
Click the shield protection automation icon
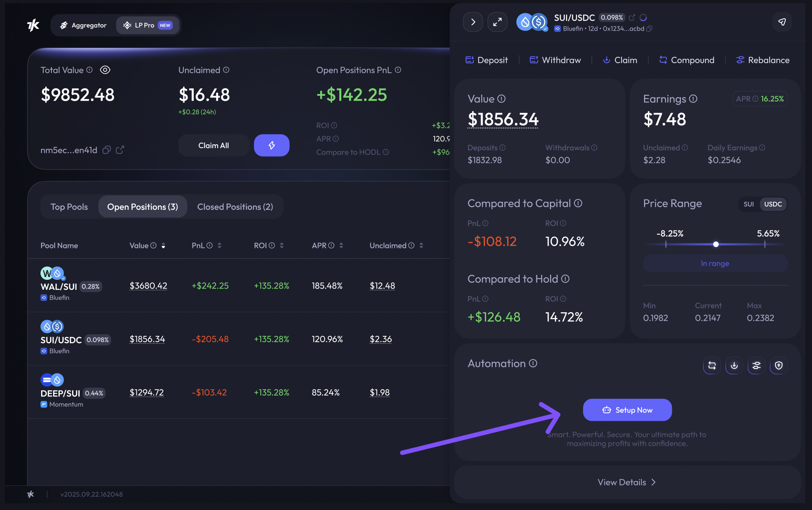pyautogui.click(x=778, y=365)
